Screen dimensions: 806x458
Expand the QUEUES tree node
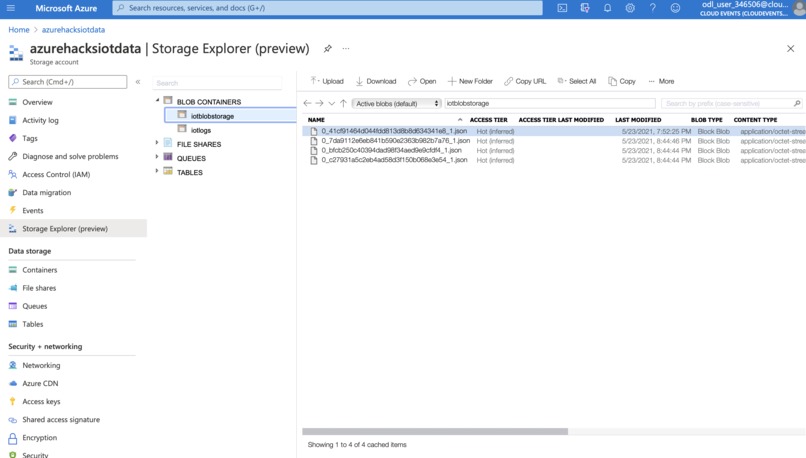tap(157, 156)
